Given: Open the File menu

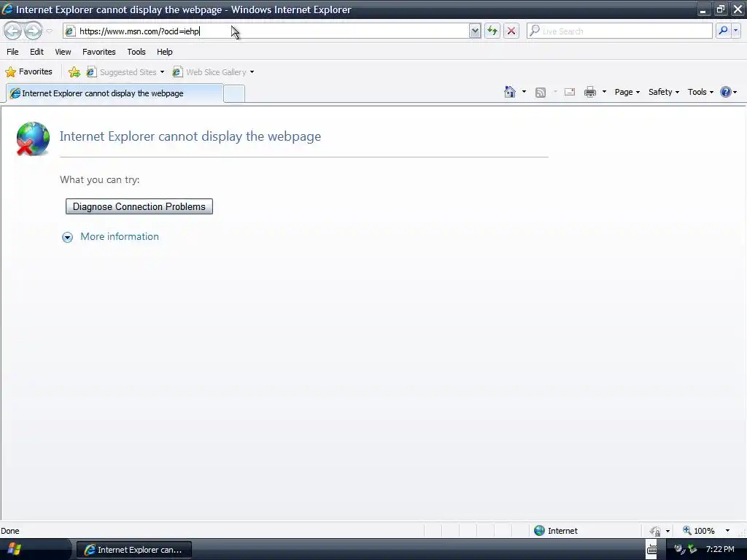Looking at the screenshot, I should (x=12, y=52).
